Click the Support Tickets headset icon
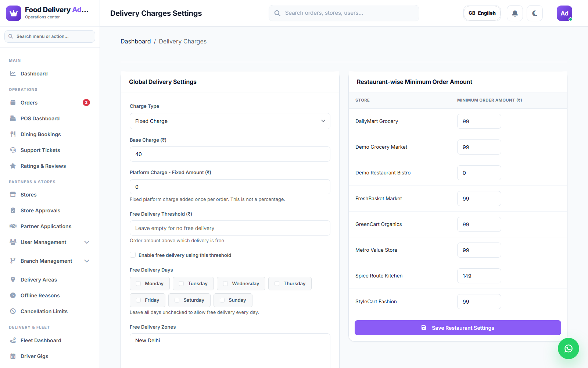588x368 pixels. pos(13,150)
